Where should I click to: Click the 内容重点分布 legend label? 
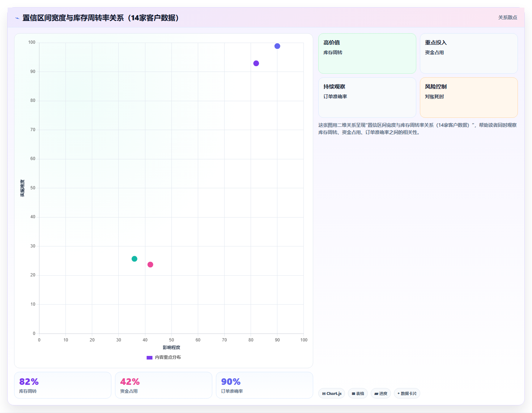[168, 357]
